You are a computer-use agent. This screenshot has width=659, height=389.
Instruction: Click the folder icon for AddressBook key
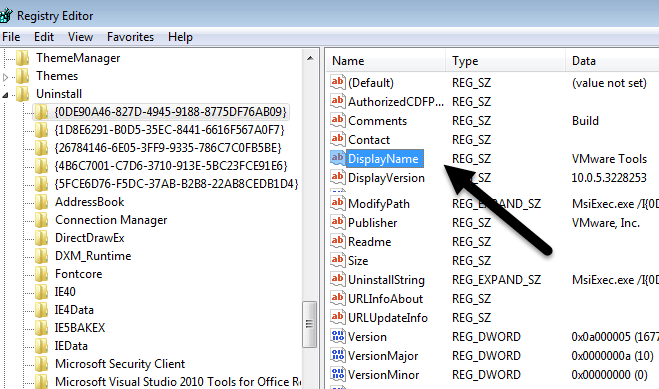(41, 202)
